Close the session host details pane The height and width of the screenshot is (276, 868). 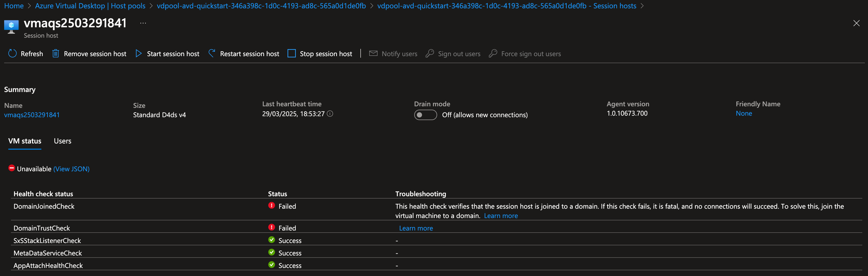[856, 23]
